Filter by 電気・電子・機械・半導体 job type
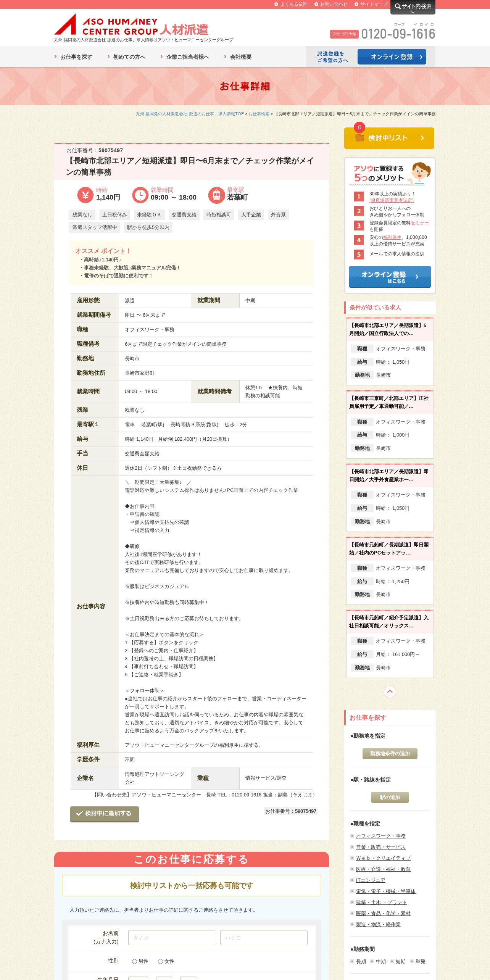This screenshot has width=490, height=980. tap(386, 891)
